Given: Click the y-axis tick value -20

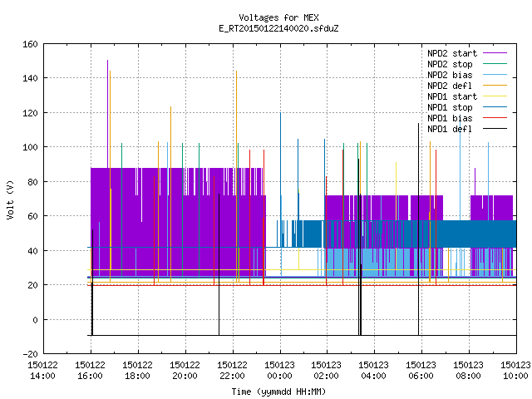Looking at the screenshot, I should coord(30,354).
